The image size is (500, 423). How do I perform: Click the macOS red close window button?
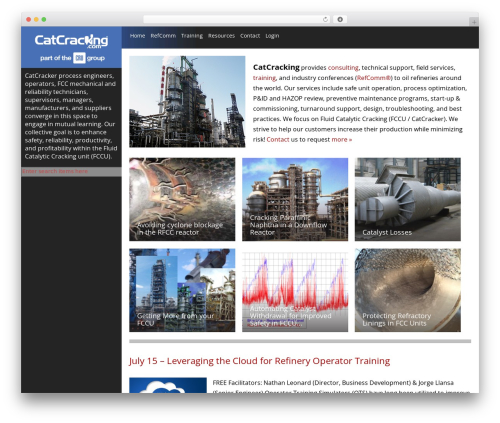click(29, 19)
